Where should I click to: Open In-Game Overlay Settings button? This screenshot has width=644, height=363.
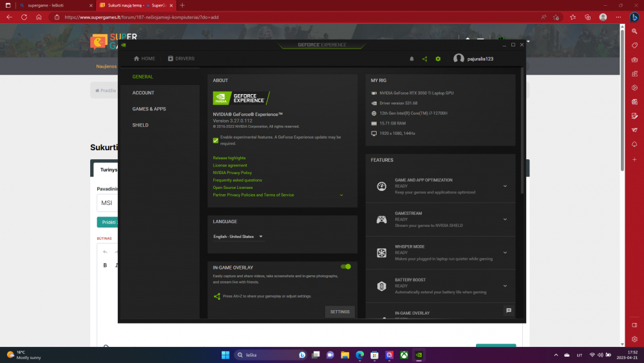339,311
